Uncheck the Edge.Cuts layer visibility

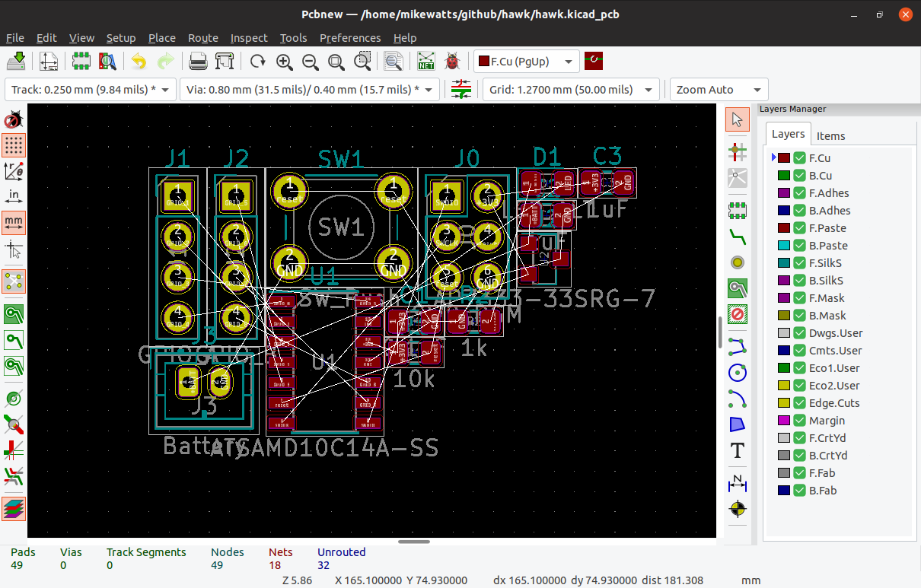(799, 402)
